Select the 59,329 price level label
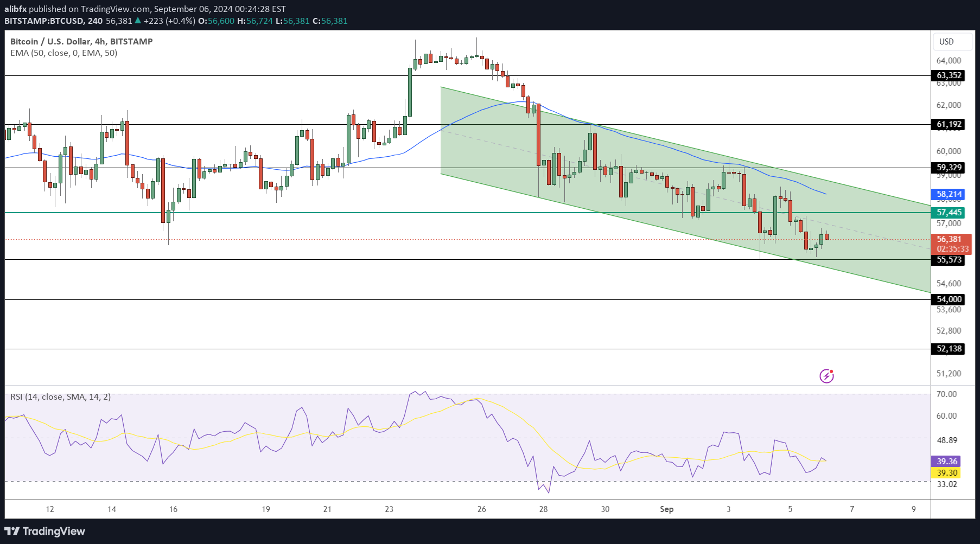The height and width of the screenshot is (544, 980). [x=949, y=168]
